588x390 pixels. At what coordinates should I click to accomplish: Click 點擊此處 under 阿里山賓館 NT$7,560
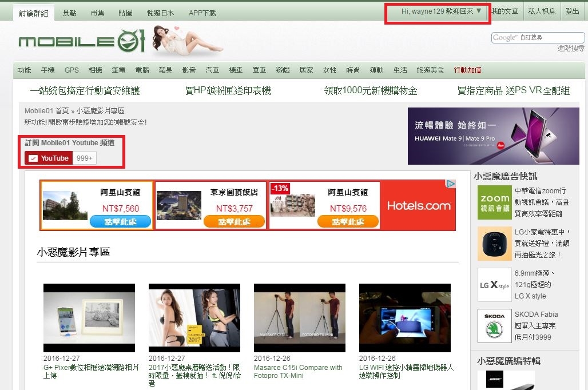120,222
